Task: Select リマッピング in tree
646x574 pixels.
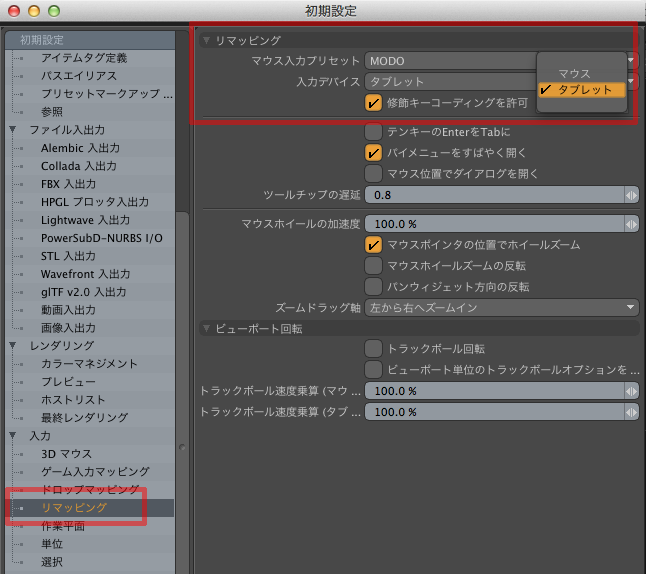Action: [x=74, y=508]
